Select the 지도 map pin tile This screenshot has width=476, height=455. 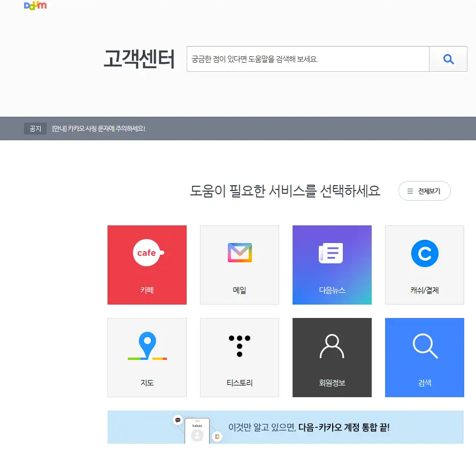click(147, 358)
